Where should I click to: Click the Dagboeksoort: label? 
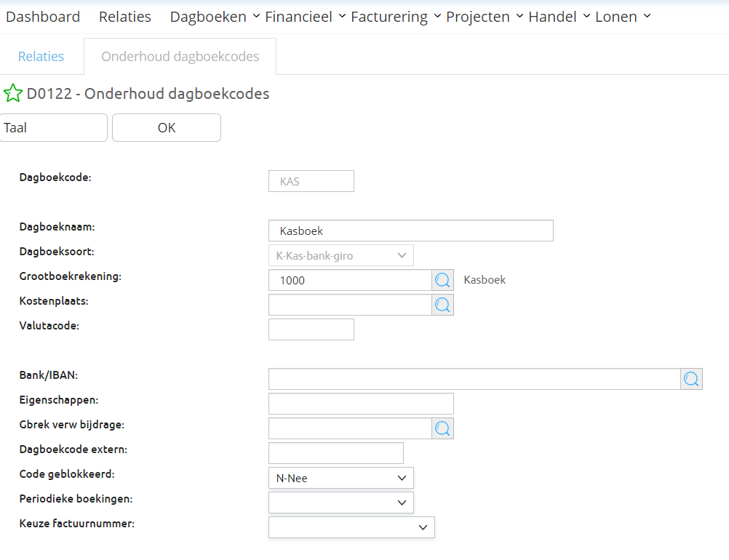click(57, 252)
